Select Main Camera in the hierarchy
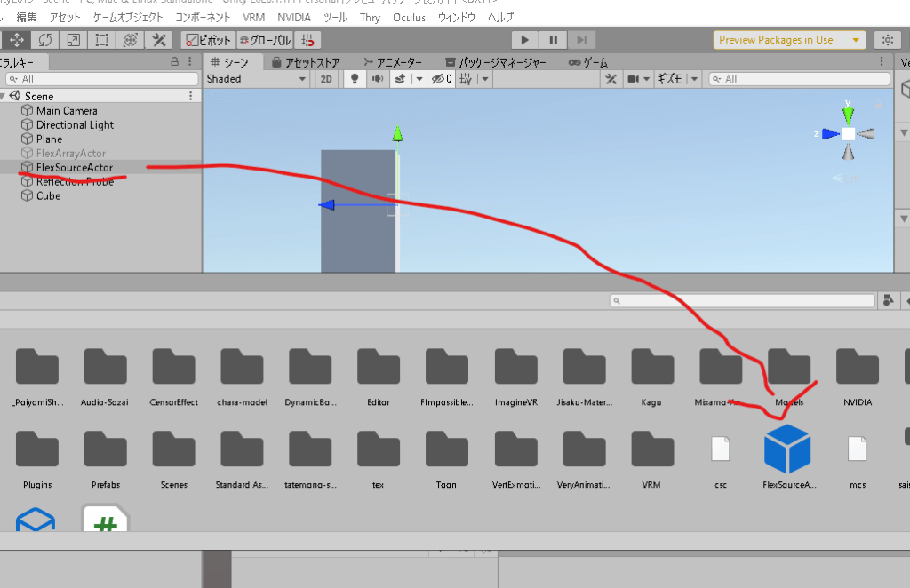Screen dimensions: 910x588 67,111
